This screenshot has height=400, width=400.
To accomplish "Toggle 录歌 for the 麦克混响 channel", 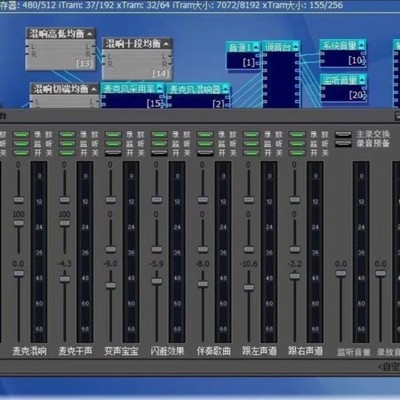I will (21, 134).
